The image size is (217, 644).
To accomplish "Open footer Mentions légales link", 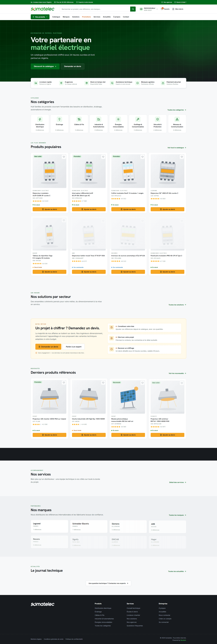I will pos(36,639).
